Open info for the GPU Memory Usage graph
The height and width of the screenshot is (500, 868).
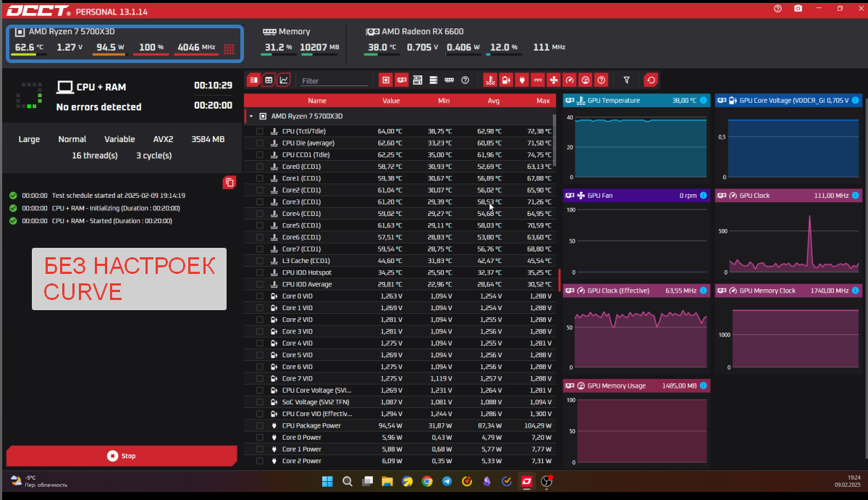(703, 386)
